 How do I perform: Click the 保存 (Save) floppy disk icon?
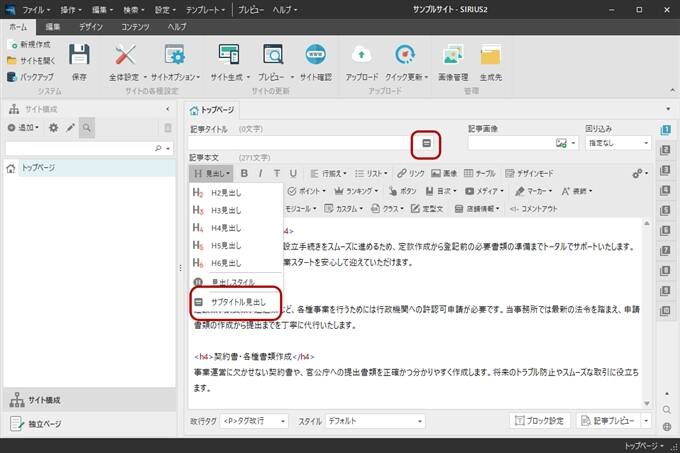coord(79,56)
